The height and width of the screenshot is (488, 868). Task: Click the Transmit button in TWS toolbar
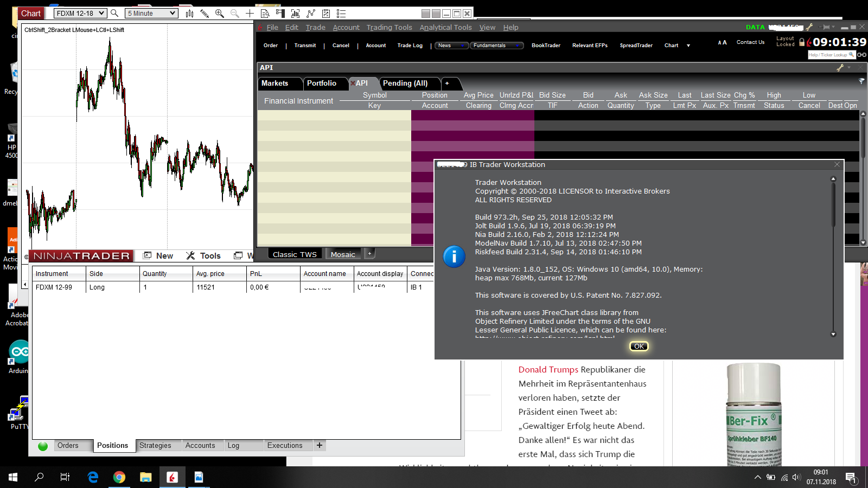pyautogui.click(x=305, y=46)
